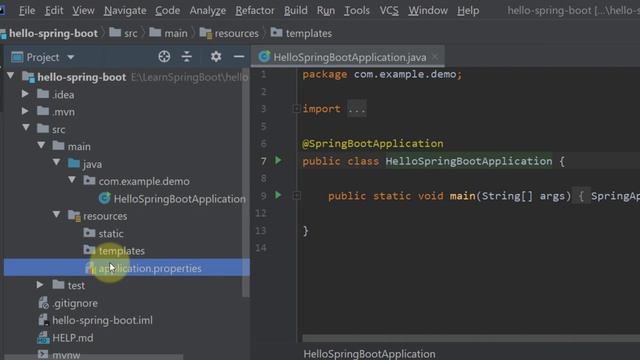
Task: Click the hello-spring-boot.iml file icon
Action: [43, 320]
